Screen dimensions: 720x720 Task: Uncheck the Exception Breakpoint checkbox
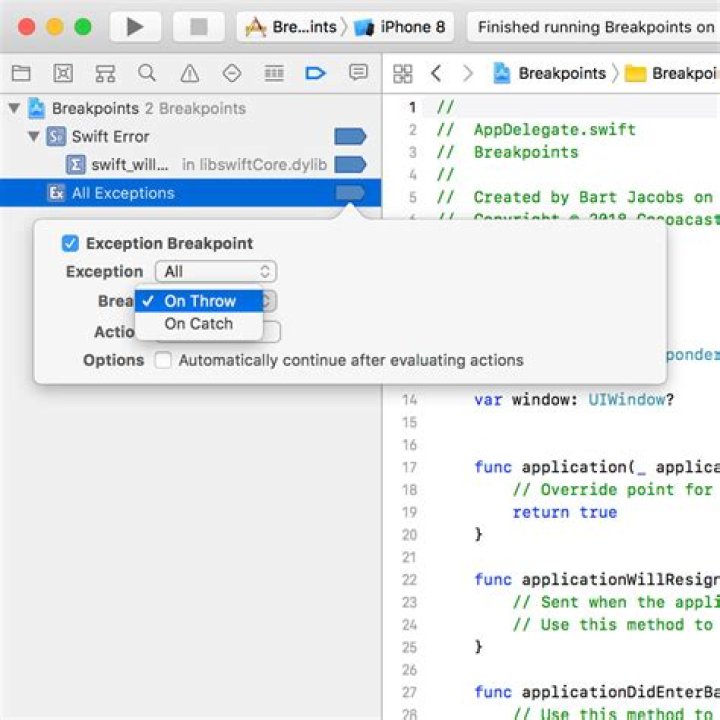pyautogui.click(x=70, y=243)
